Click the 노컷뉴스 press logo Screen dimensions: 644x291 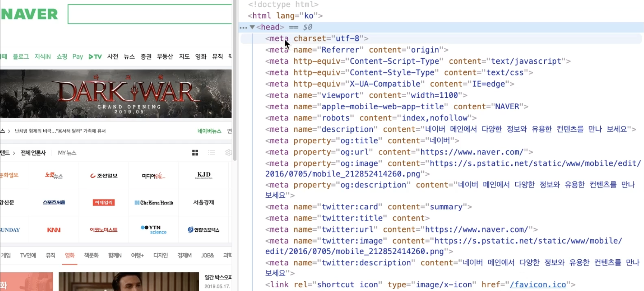(54, 175)
